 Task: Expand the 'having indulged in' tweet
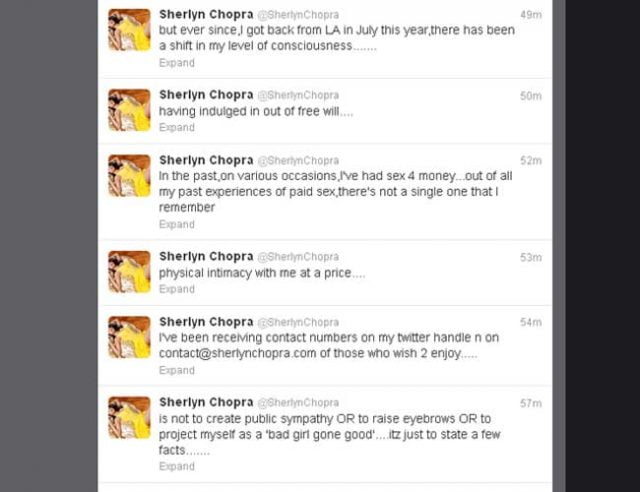(177, 127)
